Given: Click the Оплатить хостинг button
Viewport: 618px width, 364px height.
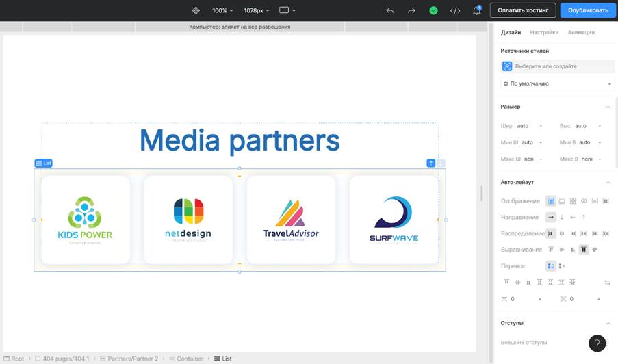Looking at the screenshot, I should (523, 10).
